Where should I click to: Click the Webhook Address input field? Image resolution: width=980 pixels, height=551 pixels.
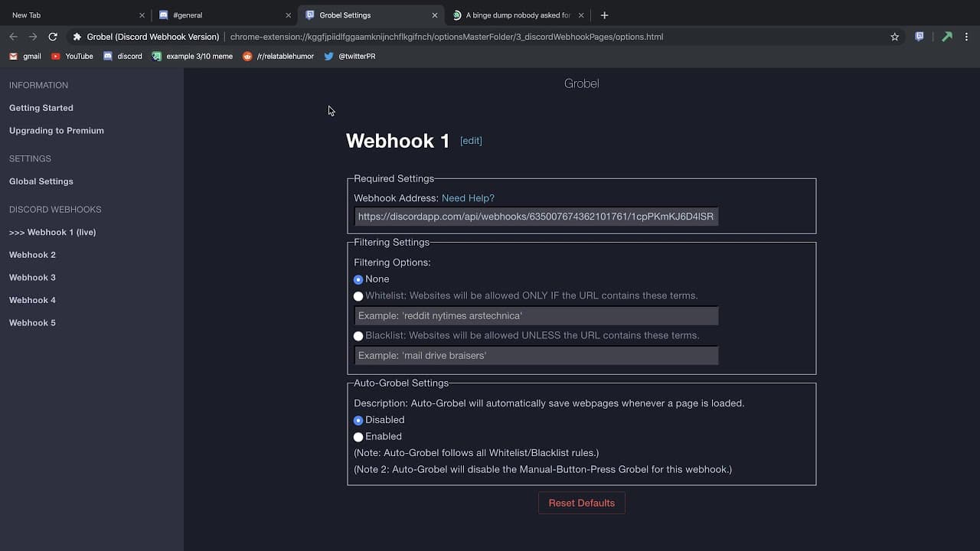click(x=536, y=217)
